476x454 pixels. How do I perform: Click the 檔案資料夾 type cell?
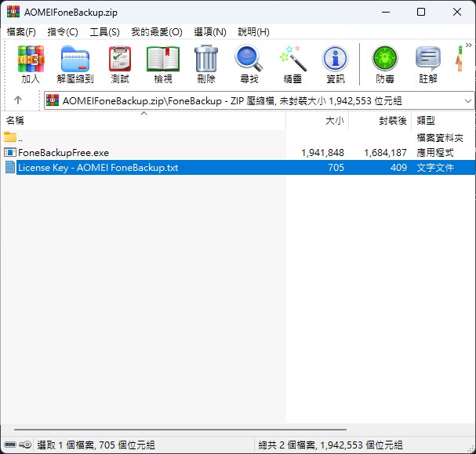[x=440, y=138]
